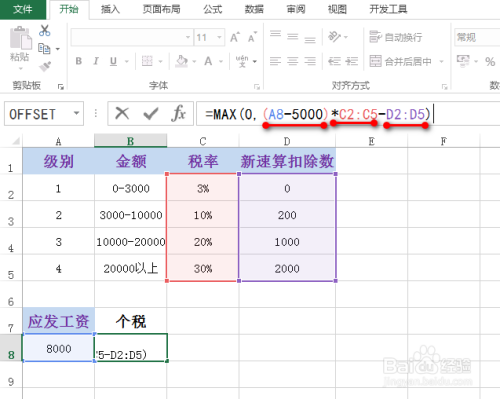Toggle Underline formatting

[x=113, y=61]
